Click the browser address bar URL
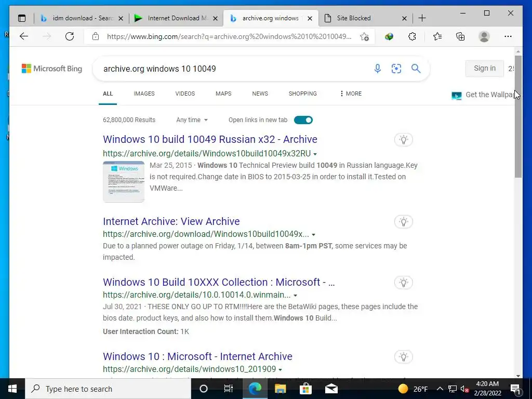Screen dimensions: 532x399 coord(229,36)
